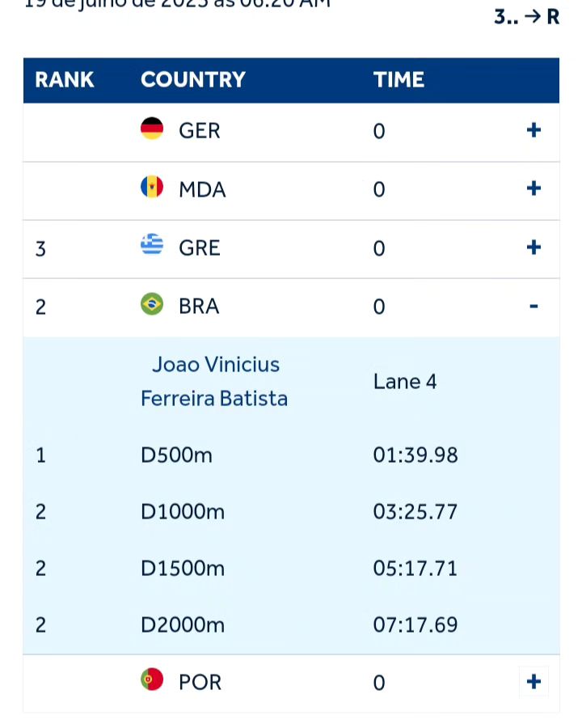The height and width of the screenshot is (728, 582).
Task: Click the Portugal flag icon
Action: [152, 680]
